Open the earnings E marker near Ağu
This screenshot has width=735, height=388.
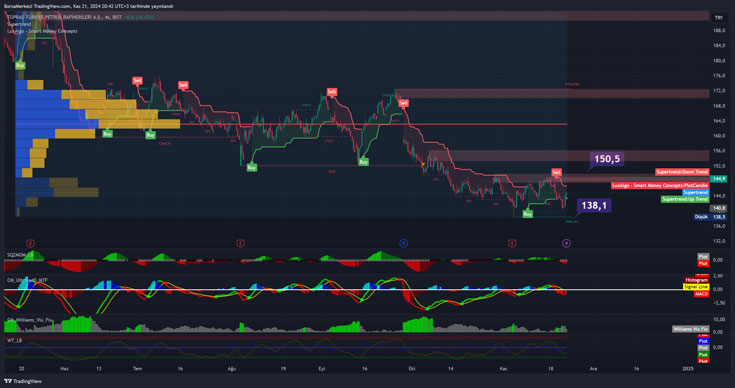click(240, 243)
